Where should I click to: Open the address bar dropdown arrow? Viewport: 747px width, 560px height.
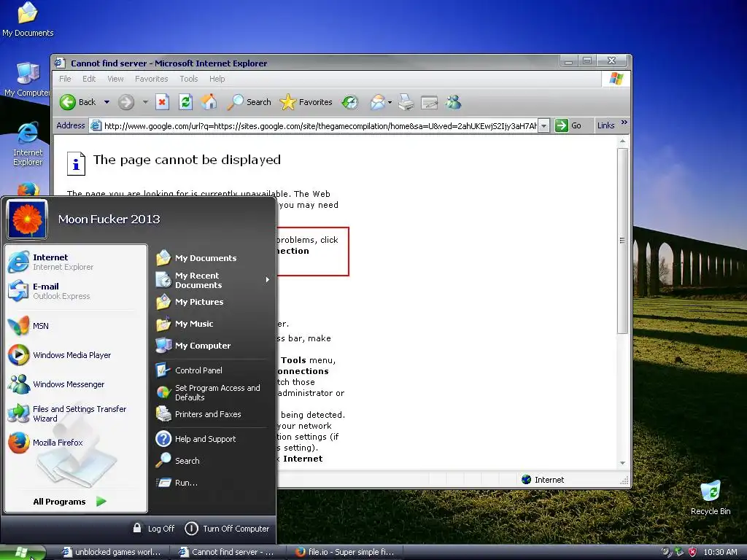(x=543, y=125)
